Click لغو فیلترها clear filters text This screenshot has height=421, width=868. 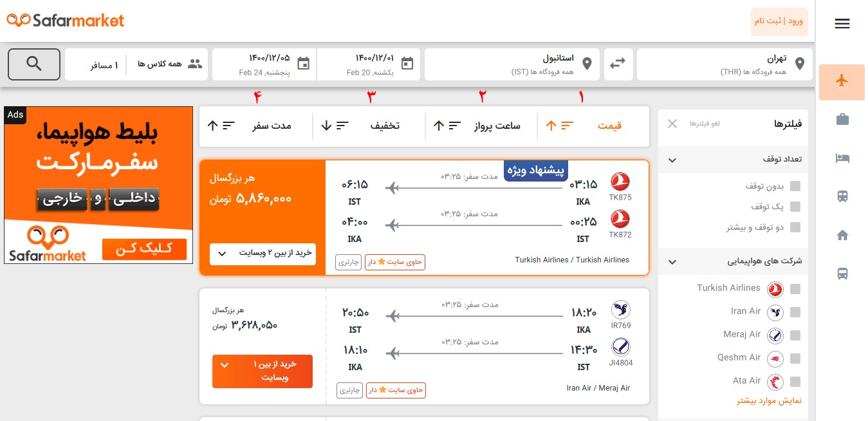(706, 123)
